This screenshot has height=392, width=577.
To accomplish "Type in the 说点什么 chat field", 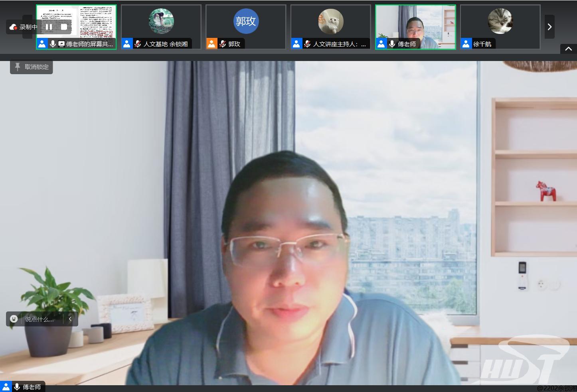I will (x=40, y=319).
